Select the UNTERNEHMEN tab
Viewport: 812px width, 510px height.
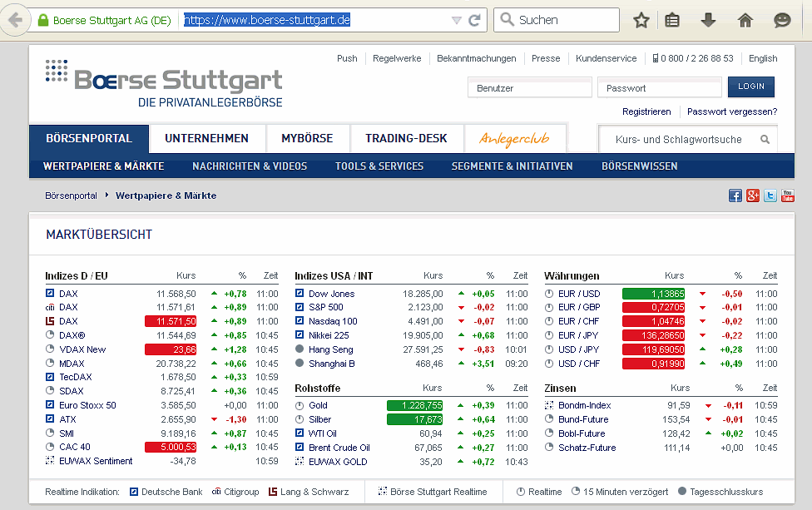[206, 139]
